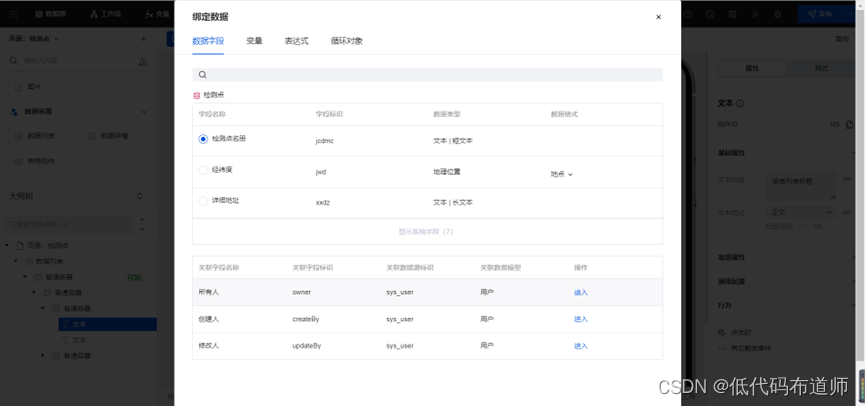
Task: Select the 检测点名册 radio button
Action: [x=203, y=139]
